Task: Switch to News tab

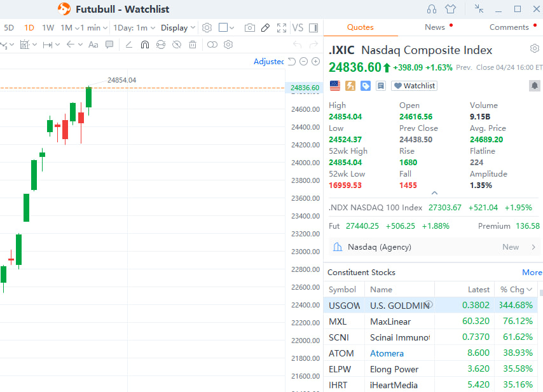Action: [435, 27]
